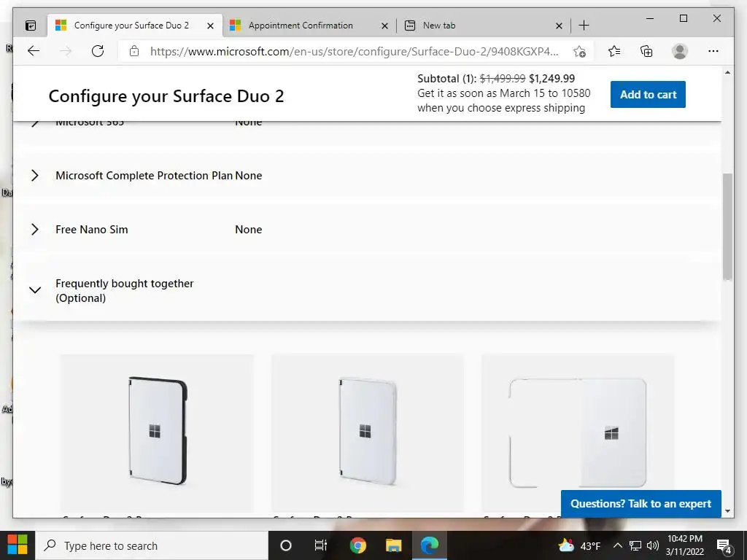
Task: Reload the page with the Refresh icon
Action: click(x=98, y=51)
